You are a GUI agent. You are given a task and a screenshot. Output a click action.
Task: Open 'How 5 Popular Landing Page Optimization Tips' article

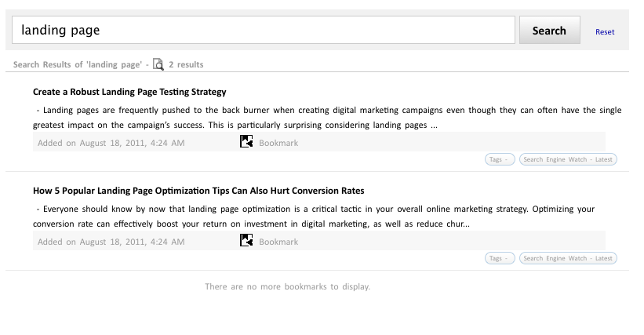pos(198,191)
